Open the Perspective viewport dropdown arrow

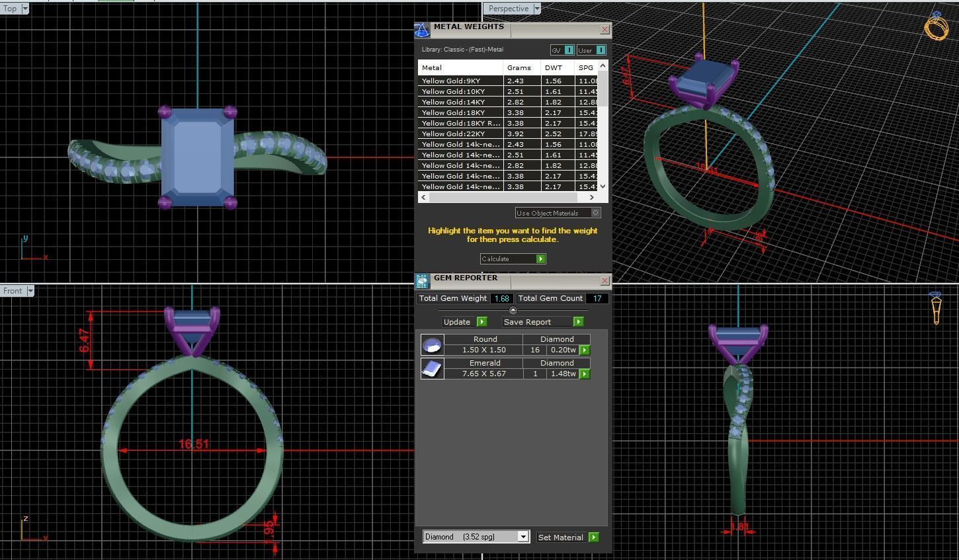537,9
